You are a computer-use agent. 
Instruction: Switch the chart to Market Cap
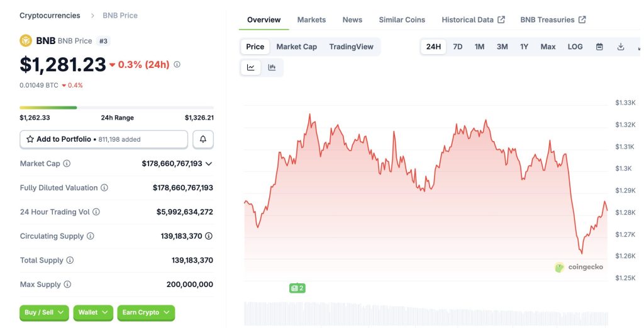coord(296,47)
